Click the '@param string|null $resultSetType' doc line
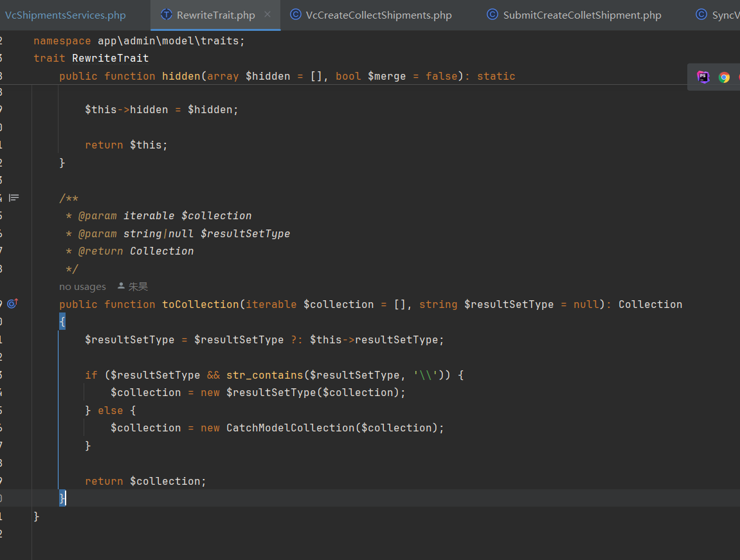Viewport: 740px width, 560px height. 184,233
